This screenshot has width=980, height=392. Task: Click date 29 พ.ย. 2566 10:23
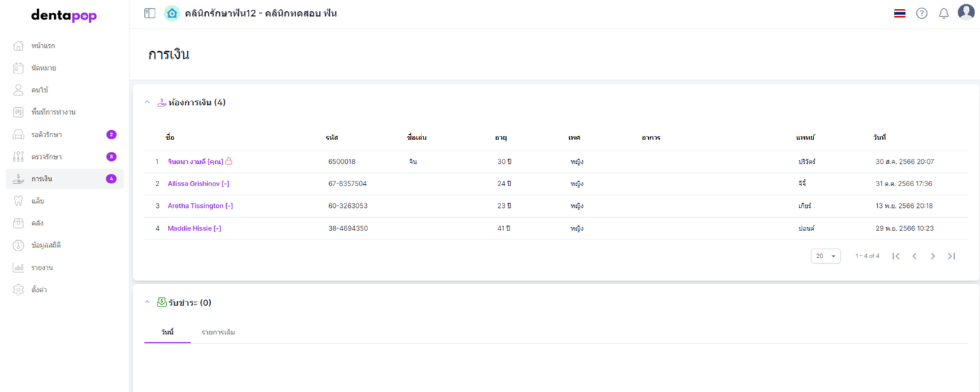904,228
